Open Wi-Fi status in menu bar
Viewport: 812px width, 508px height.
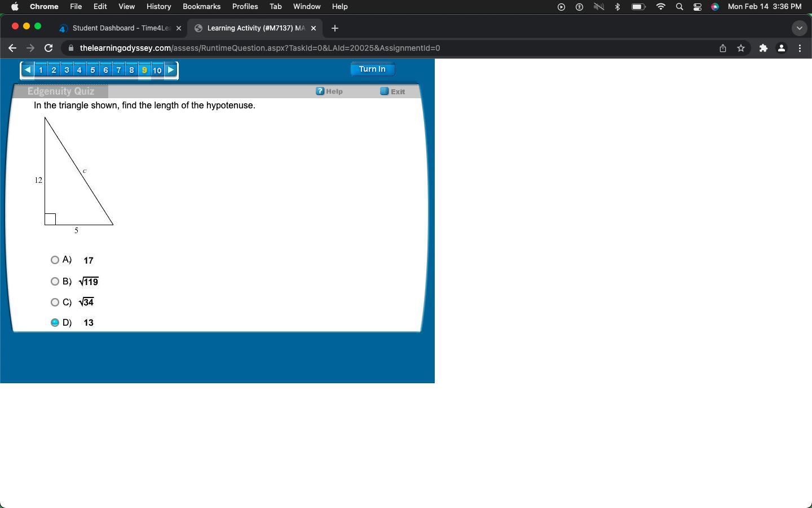tap(661, 7)
